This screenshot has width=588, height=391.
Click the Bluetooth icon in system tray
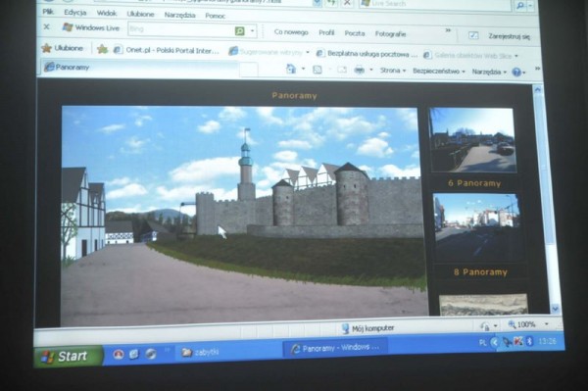(x=529, y=341)
